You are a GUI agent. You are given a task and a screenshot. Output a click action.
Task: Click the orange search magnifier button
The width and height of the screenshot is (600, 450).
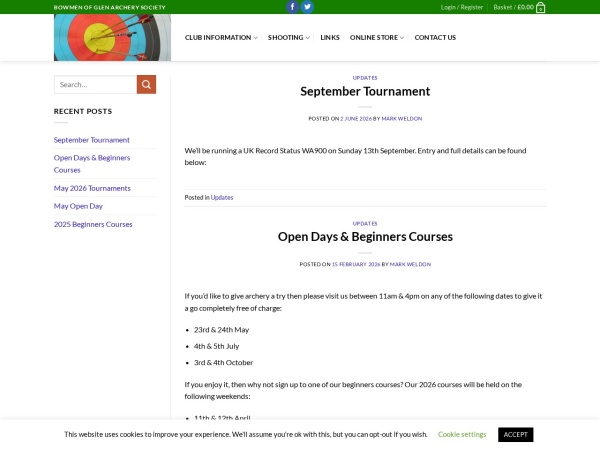pyautogui.click(x=146, y=85)
